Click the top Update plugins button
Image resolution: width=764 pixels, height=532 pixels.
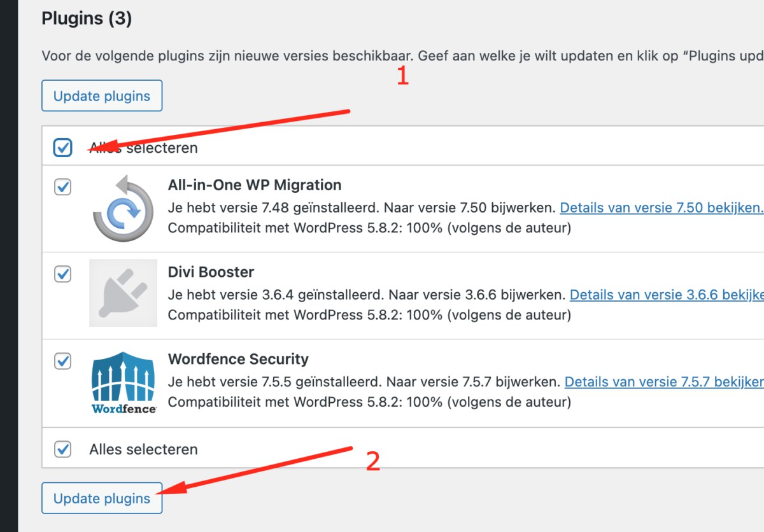click(x=102, y=95)
